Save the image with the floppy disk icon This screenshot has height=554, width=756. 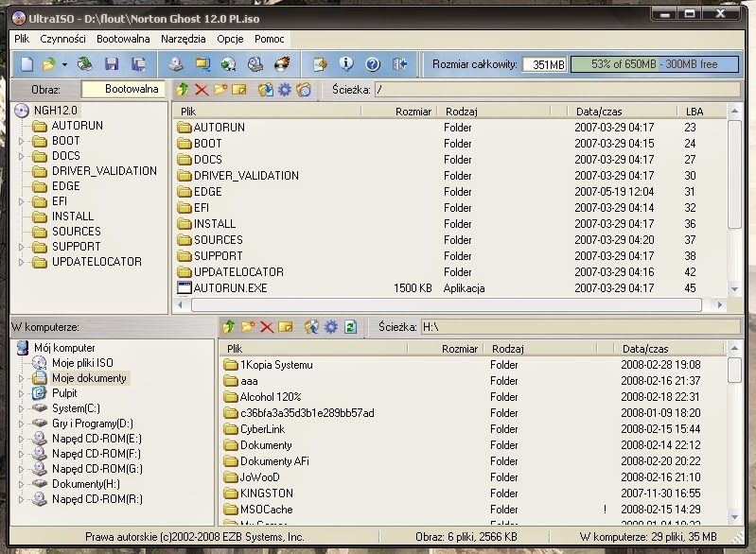(112, 64)
